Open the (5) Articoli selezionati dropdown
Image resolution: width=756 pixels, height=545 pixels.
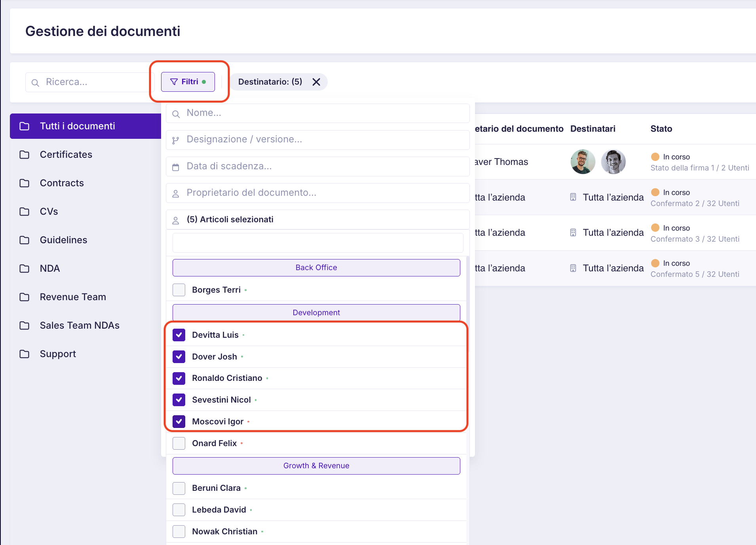pos(317,220)
